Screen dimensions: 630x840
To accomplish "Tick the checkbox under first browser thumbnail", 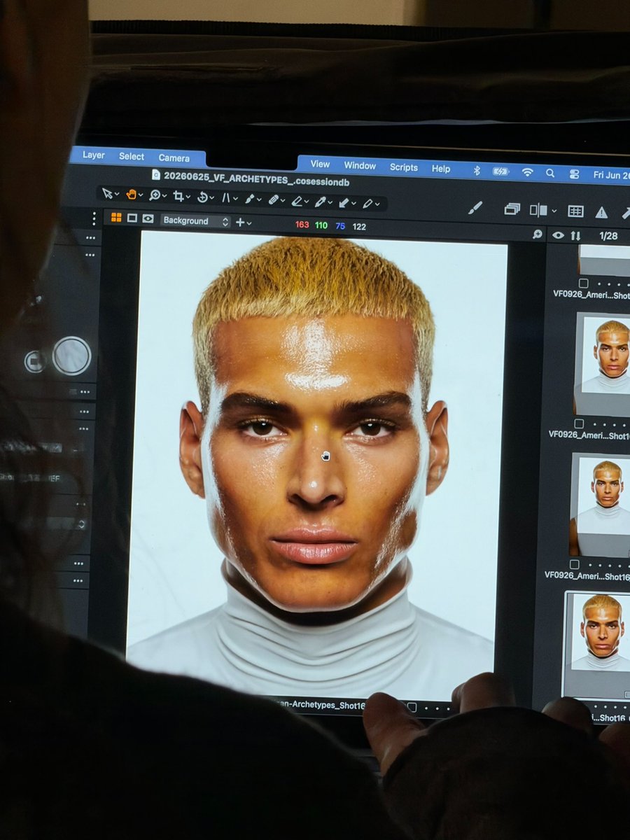I will [x=583, y=283].
